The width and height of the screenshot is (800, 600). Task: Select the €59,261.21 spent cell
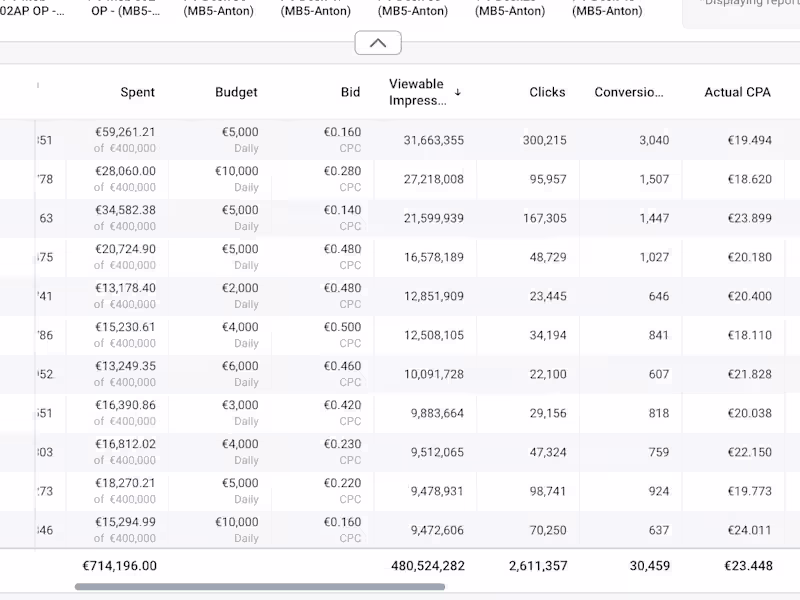point(125,132)
